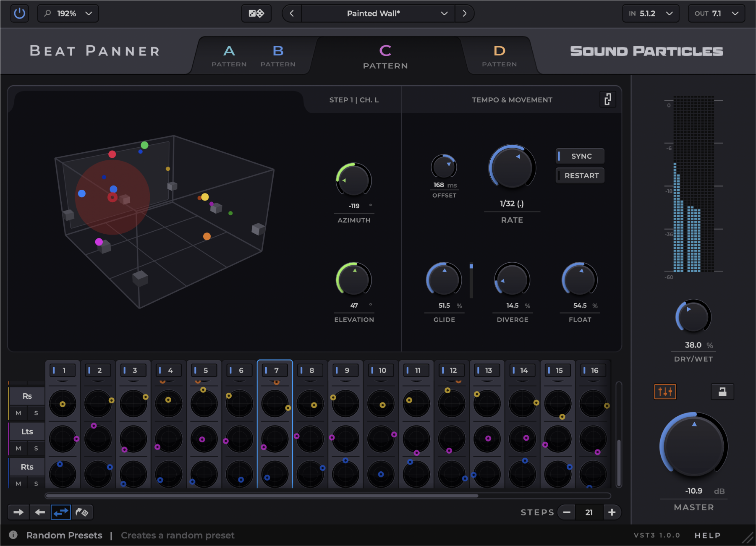Click the link icon in Tempo & Movement
This screenshot has width=756, height=546.
607,99
